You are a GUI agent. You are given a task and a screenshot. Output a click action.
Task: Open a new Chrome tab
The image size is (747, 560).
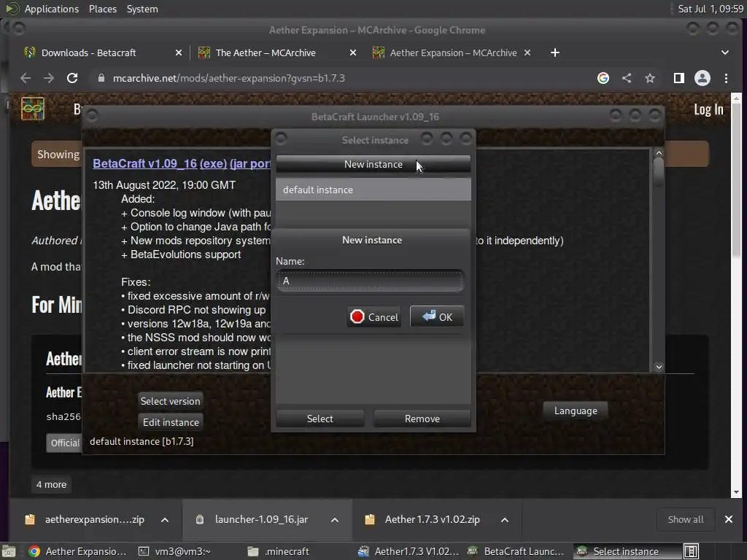pos(555,52)
